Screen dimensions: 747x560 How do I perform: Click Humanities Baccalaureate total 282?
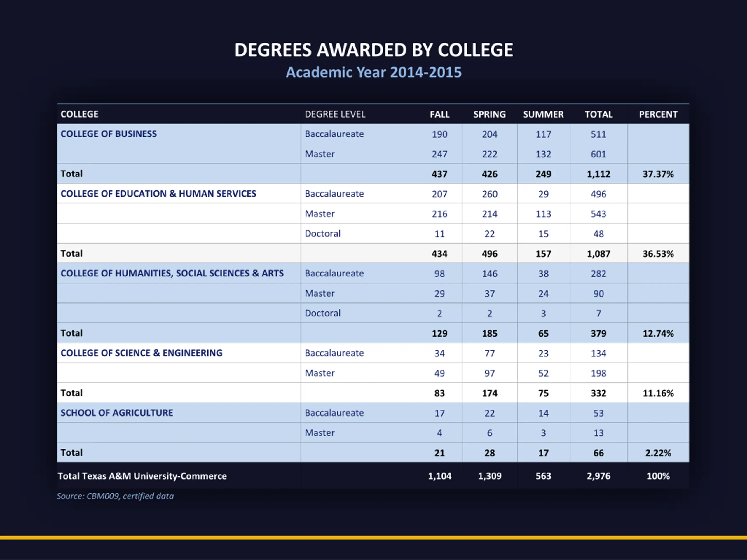(598, 274)
